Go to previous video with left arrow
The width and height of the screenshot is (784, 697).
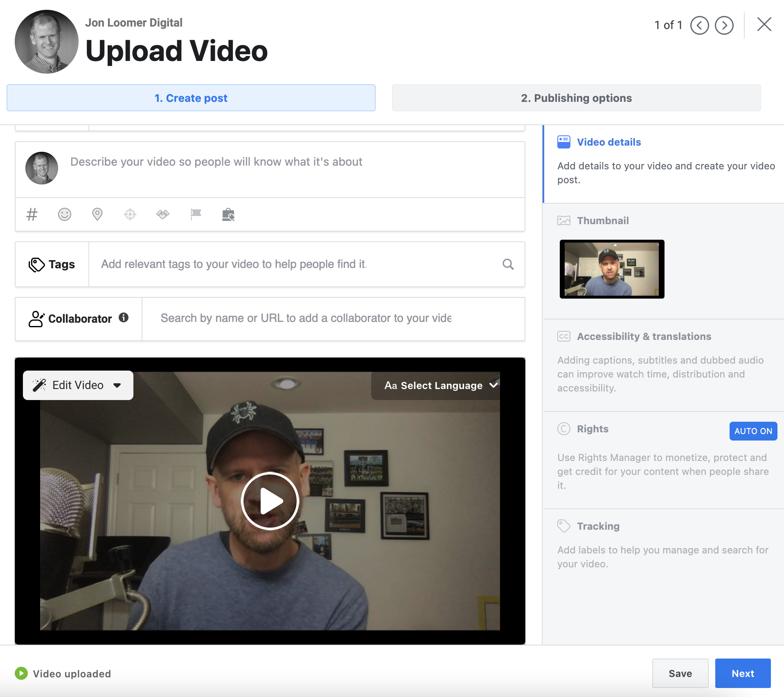[x=700, y=25]
